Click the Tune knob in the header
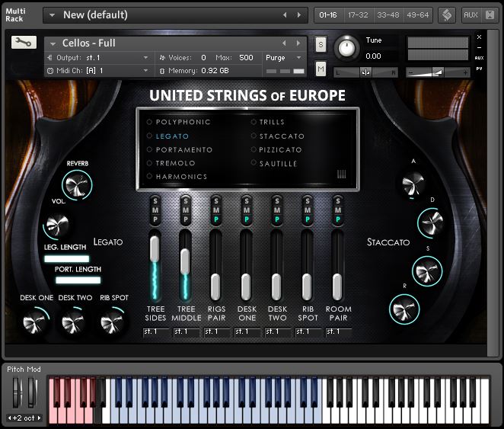The image size is (504, 429). click(x=347, y=49)
